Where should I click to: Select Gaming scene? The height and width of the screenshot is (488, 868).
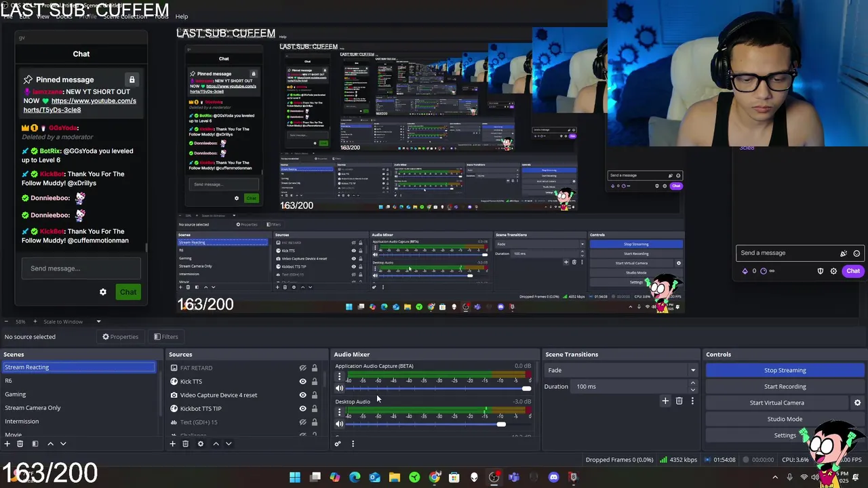coord(79,394)
